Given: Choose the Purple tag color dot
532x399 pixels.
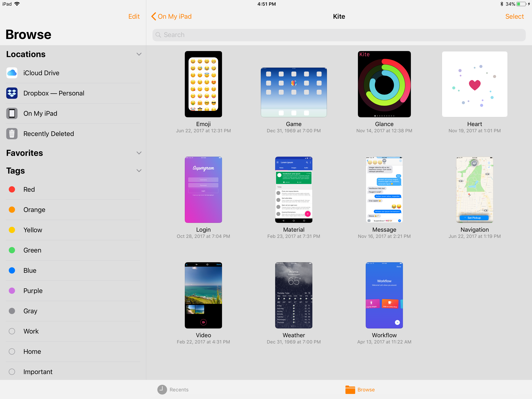Looking at the screenshot, I should point(12,291).
